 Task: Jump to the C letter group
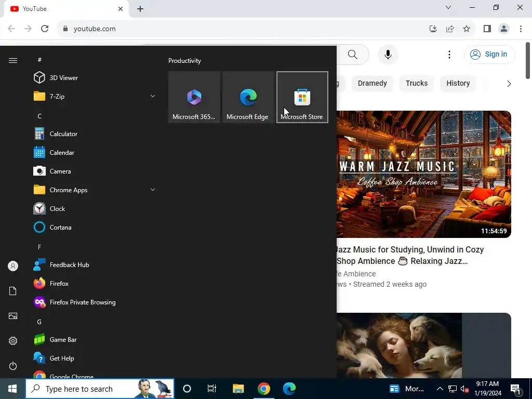pyautogui.click(x=39, y=116)
